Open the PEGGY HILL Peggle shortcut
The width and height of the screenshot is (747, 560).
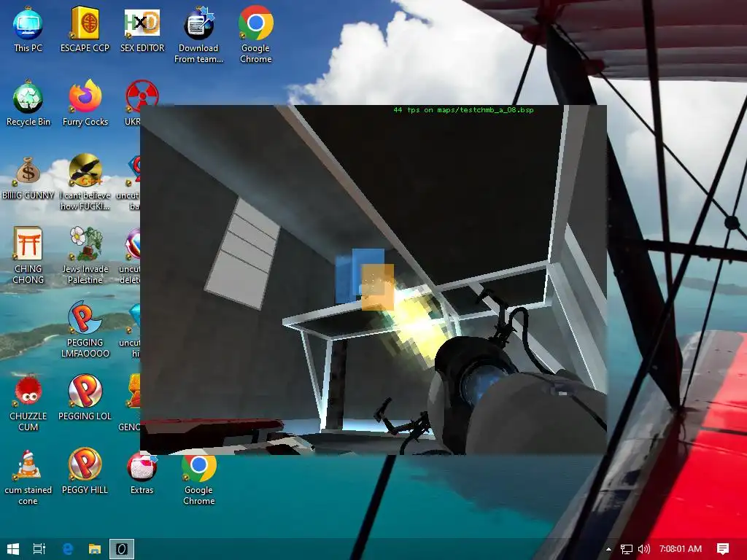(x=85, y=472)
